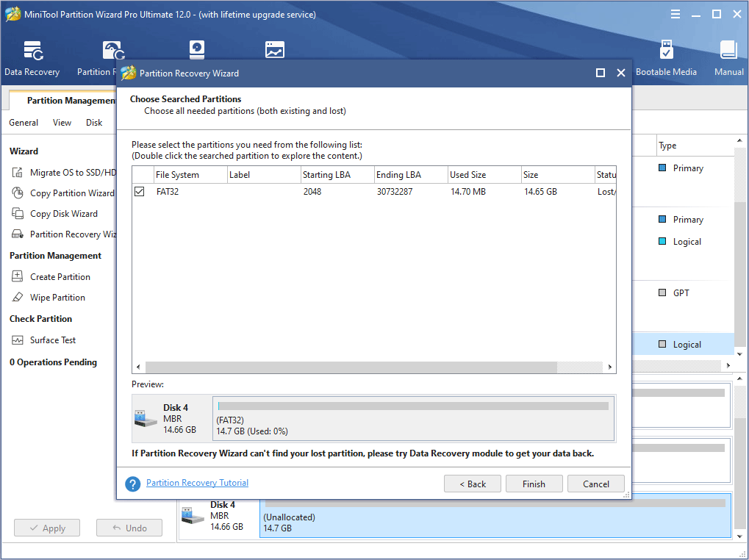The height and width of the screenshot is (560, 749).
Task: Maximize the Partition Recovery Wizard dialog
Action: point(601,73)
